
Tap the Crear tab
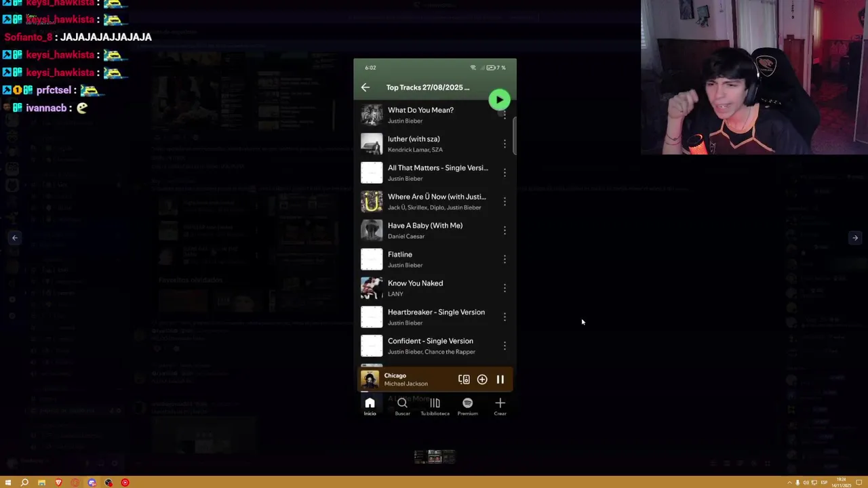point(500,407)
